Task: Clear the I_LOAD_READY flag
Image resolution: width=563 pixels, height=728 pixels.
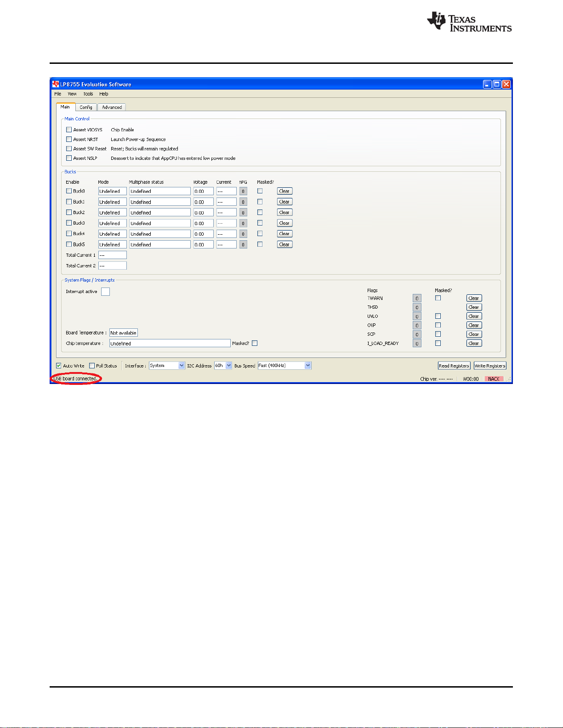Action: point(474,343)
